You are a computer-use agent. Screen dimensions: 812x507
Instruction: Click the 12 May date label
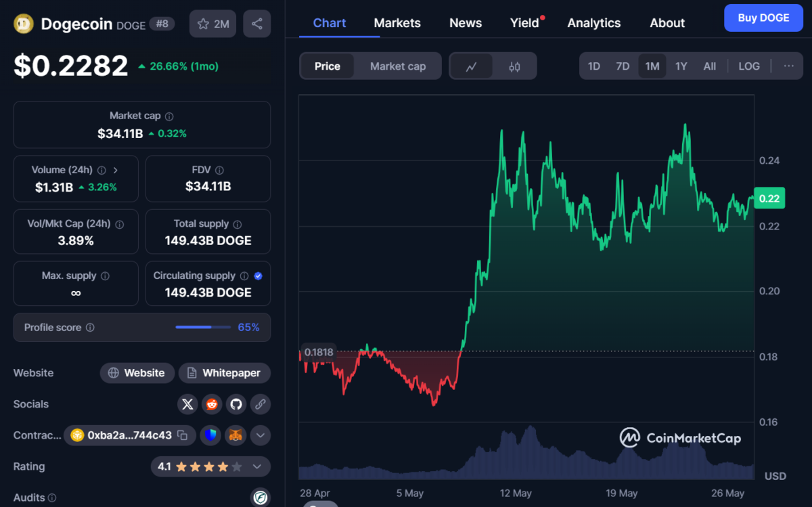[x=516, y=493]
